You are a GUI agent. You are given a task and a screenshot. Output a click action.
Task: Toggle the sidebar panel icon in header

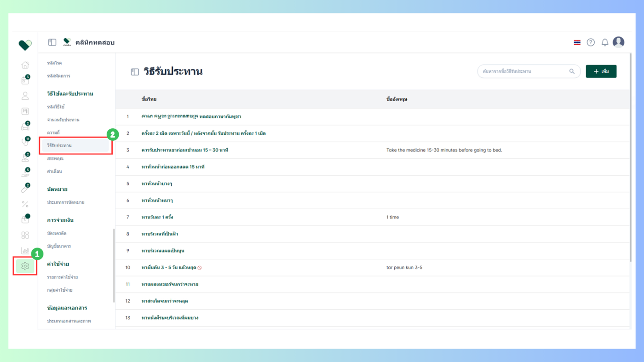(52, 42)
